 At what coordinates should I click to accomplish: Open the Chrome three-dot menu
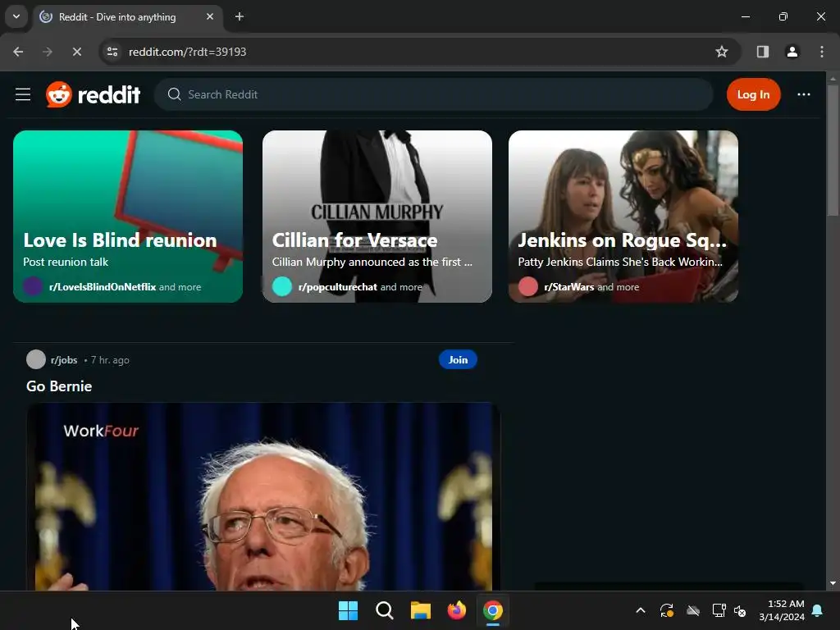pos(821,52)
